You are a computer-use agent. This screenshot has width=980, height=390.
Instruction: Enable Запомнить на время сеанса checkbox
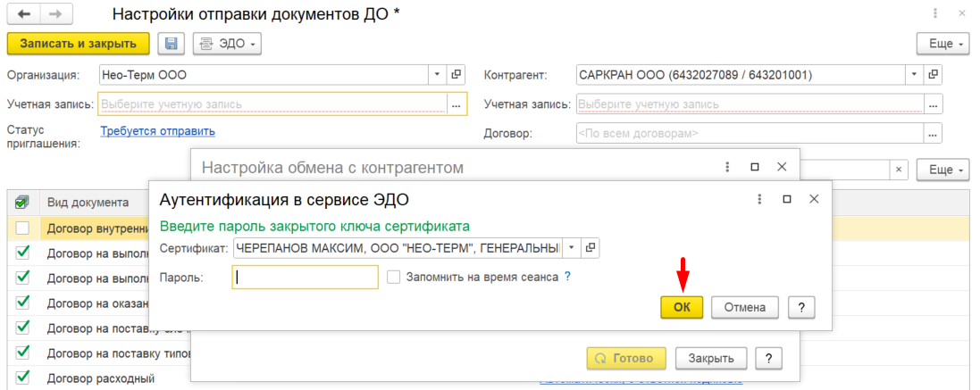click(393, 277)
